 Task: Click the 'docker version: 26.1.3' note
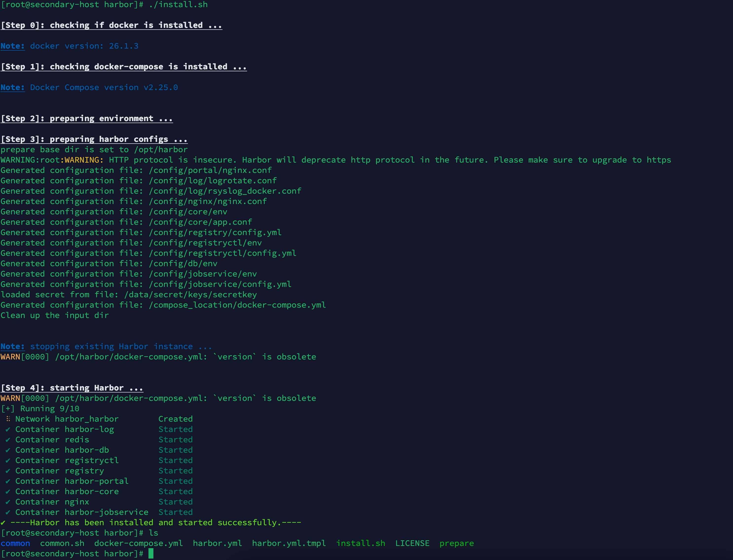click(84, 46)
